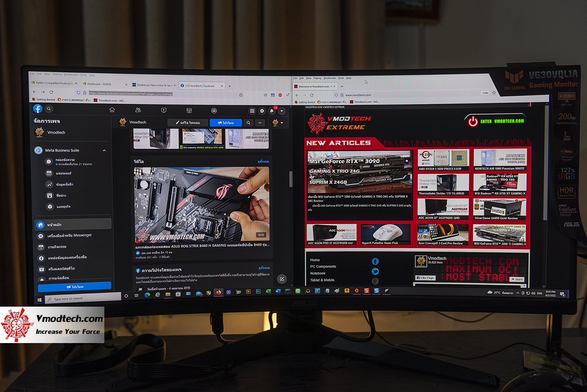The height and width of the screenshot is (392, 587).
Task: Open the Facebook Groups icon
Action: coord(214,110)
